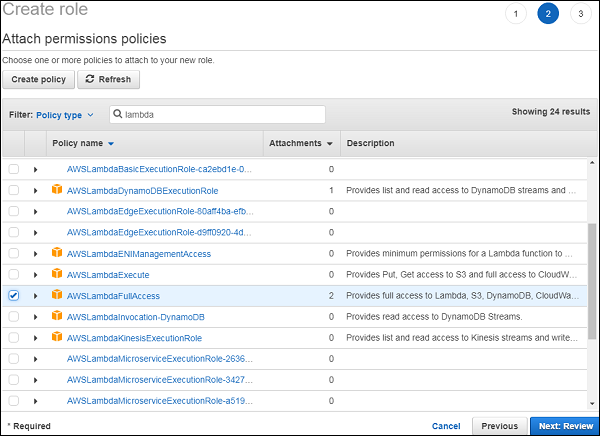
Task: Expand the AWSLambdaKinesisExecutionRole row arrow
Action: pyautogui.click(x=35, y=338)
